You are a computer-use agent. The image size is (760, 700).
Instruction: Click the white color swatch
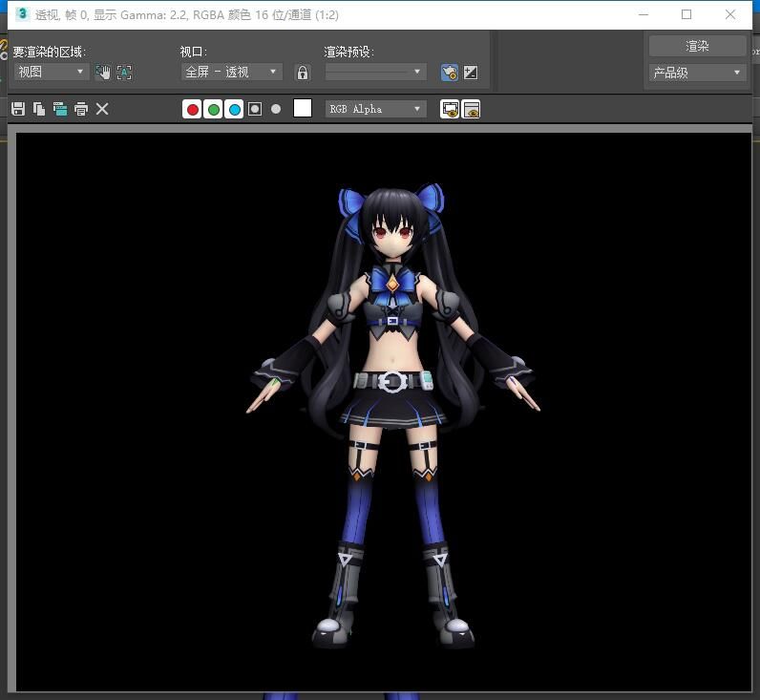click(x=303, y=109)
